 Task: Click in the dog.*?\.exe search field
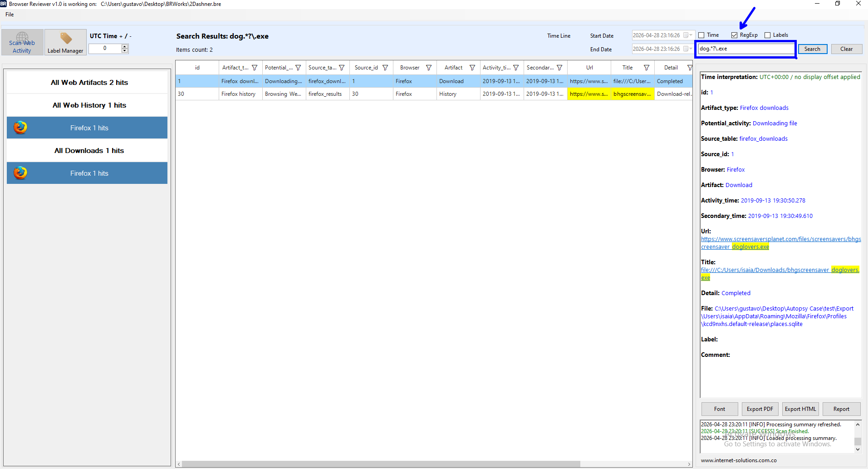[x=746, y=49]
